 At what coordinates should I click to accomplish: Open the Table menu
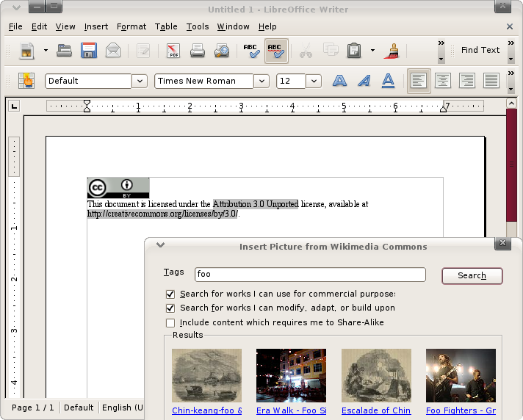[166, 26]
